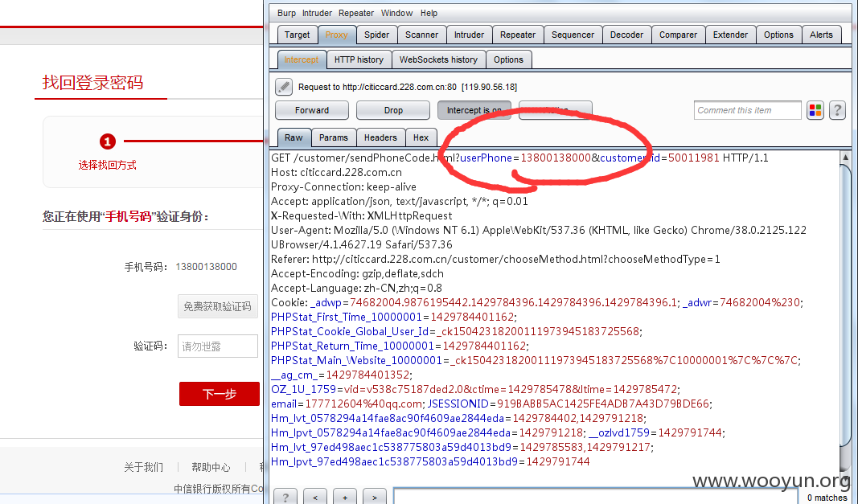Open the Extender tab
Image resolution: width=858 pixels, height=504 pixels.
tap(730, 35)
